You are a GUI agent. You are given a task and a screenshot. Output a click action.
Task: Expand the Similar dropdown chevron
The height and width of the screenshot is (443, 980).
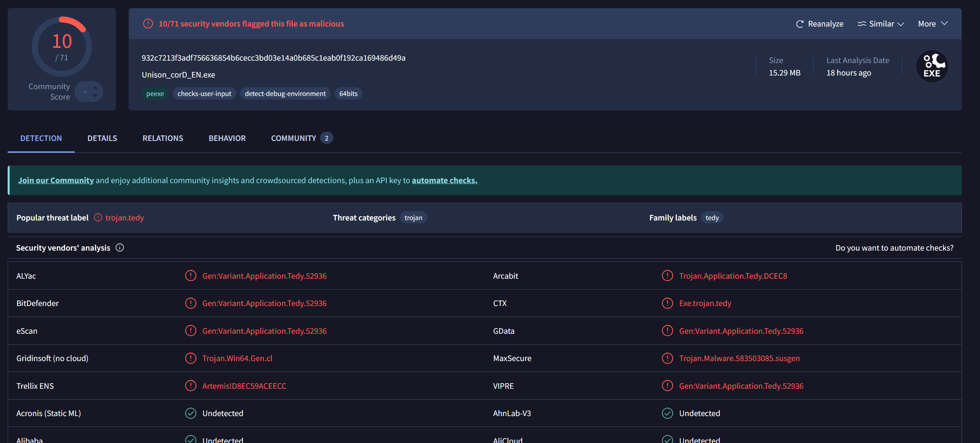[901, 24]
